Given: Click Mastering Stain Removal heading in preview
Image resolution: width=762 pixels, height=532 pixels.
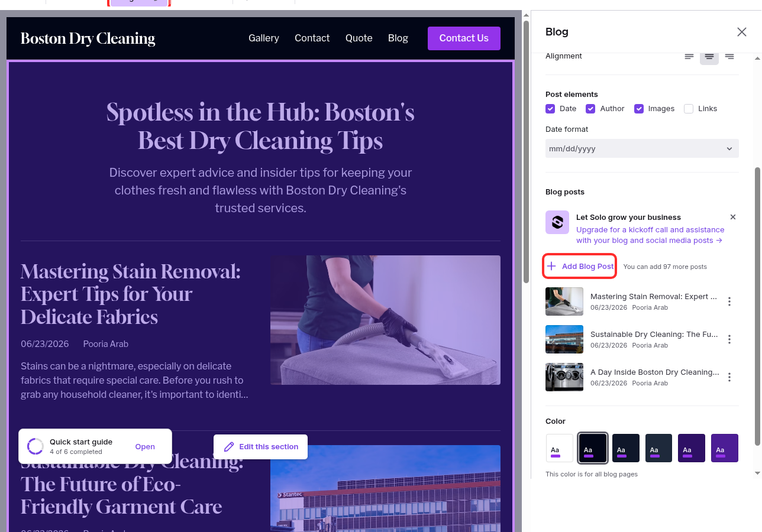Looking at the screenshot, I should [x=131, y=294].
